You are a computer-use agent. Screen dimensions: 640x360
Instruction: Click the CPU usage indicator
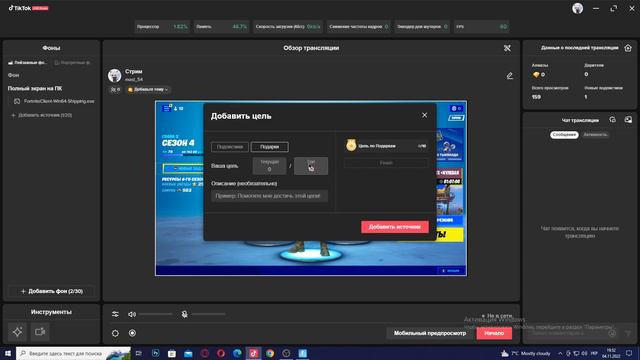pyautogui.click(x=162, y=27)
